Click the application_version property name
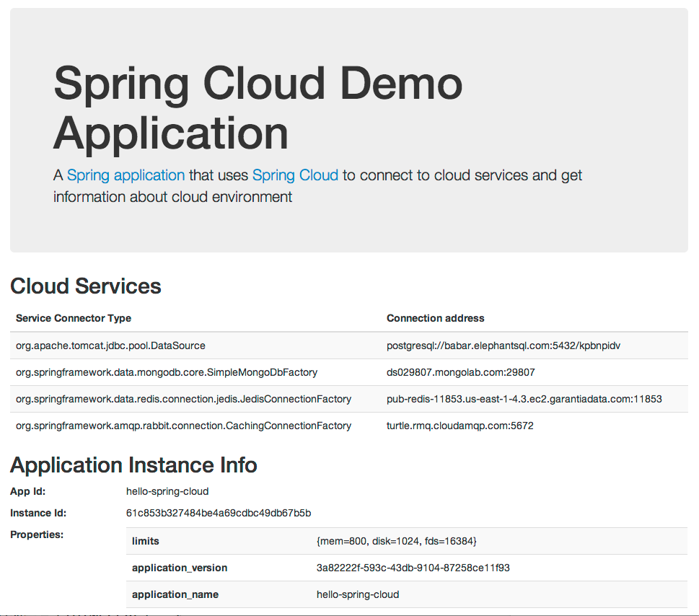The image size is (699, 616). (x=180, y=568)
